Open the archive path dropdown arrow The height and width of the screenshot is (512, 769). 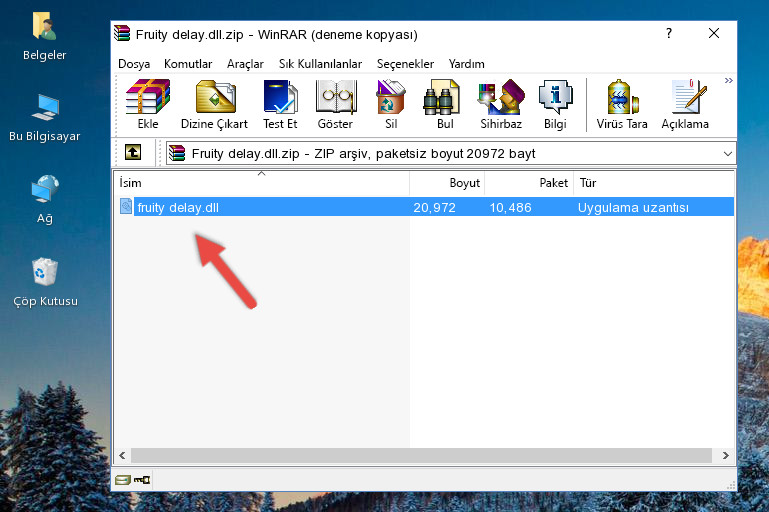coord(728,154)
